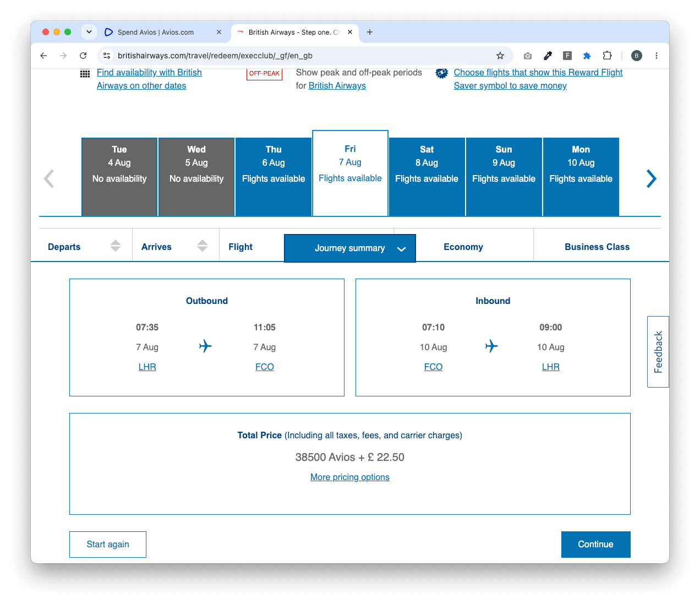Screen dimensions: 700x604
Task: Click the calendar grid icon
Action: [x=85, y=74]
